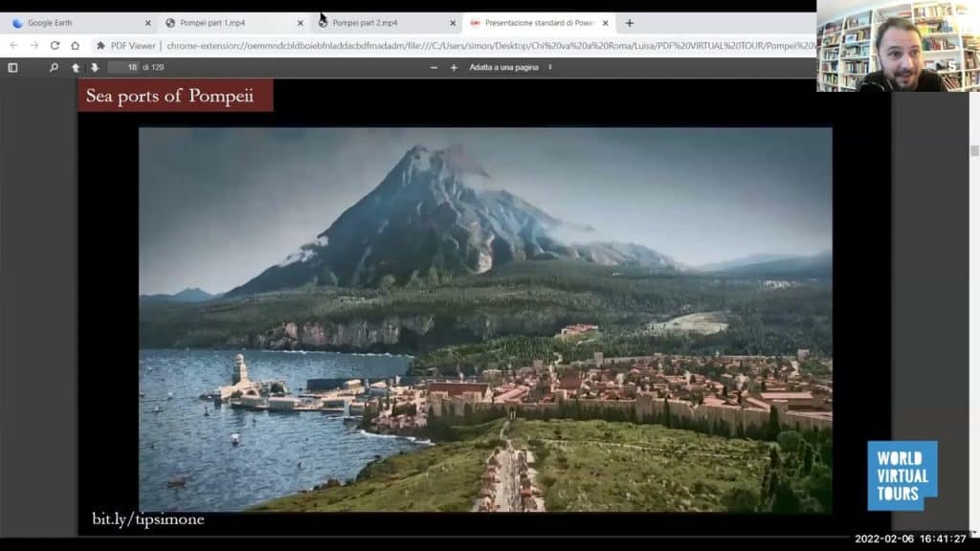Click the vertical scrollbar thumb
This screenshot has width=980, height=551.
pos(974,150)
